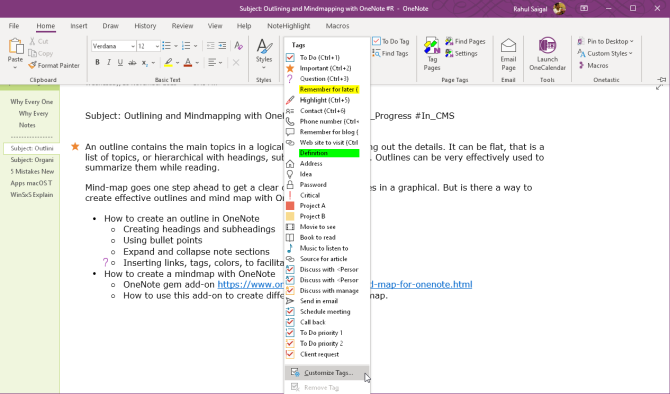Switch to the Insert tab
The image size is (670, 394).
79,26
